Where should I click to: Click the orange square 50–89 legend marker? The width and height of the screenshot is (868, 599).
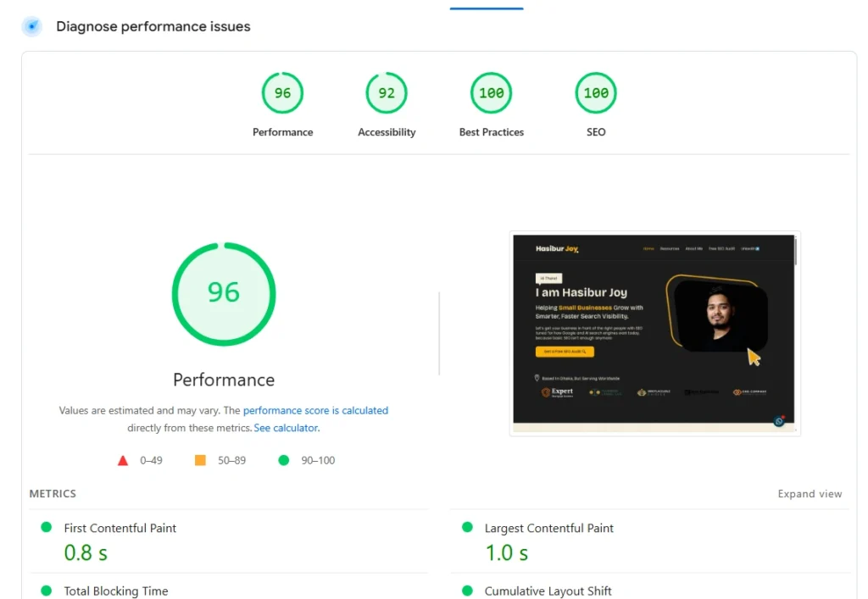(200, 460)
